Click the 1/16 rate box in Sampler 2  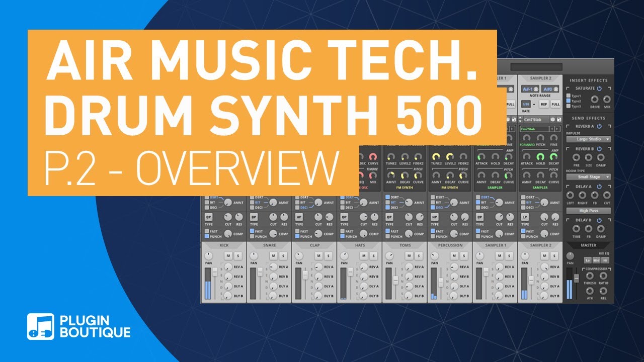pyautogui.click(x=526, y=104)
